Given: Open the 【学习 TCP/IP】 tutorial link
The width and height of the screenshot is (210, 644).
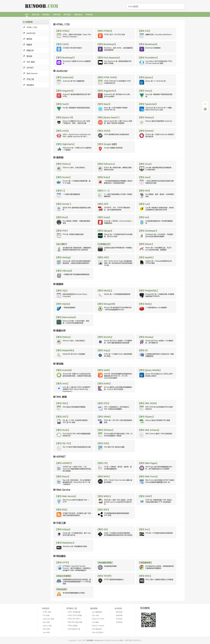Looking at the screenshot, I should coord(105,576).
